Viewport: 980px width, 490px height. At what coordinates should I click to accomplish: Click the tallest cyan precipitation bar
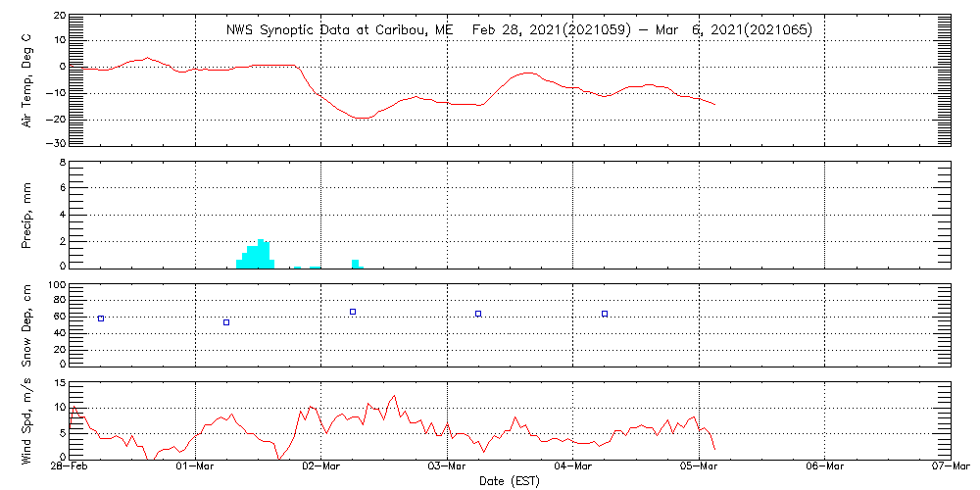click(x=261, y=254)
